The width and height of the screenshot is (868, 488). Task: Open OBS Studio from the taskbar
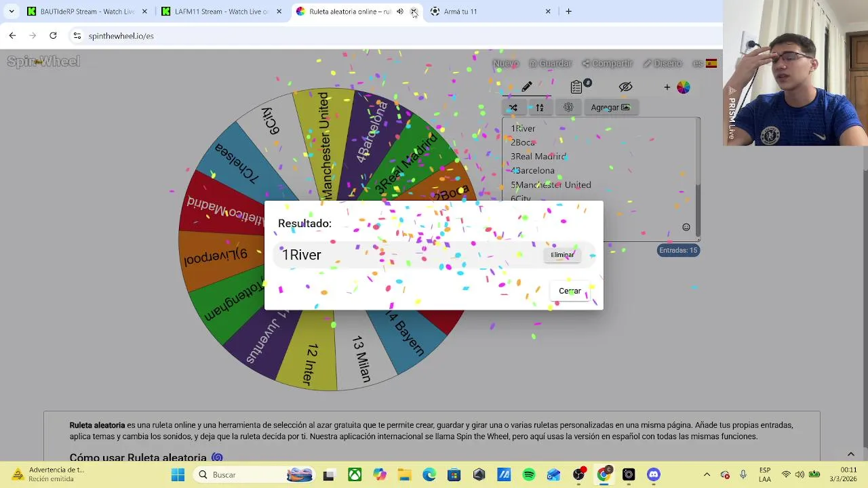pyautogui.click(x=578, y=474)
